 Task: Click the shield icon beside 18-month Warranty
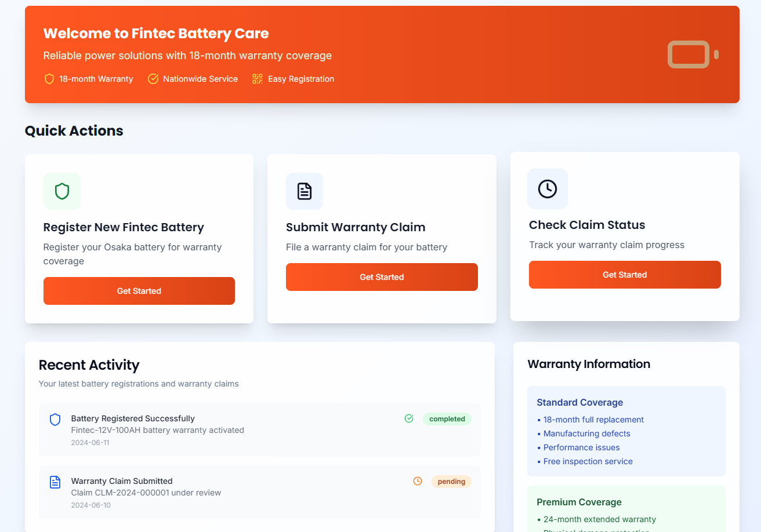pos(49,79)
